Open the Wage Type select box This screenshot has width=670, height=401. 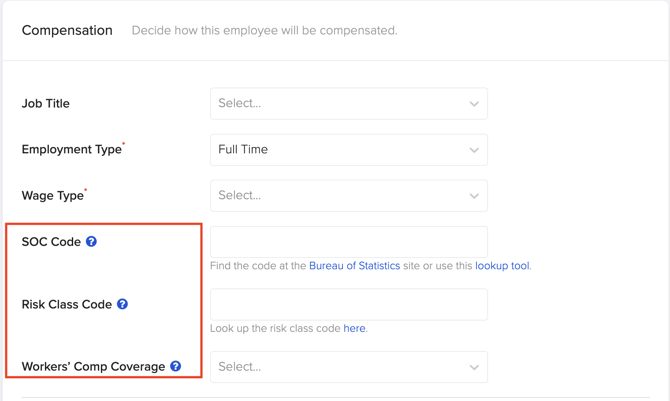click(x=349, y=195)
